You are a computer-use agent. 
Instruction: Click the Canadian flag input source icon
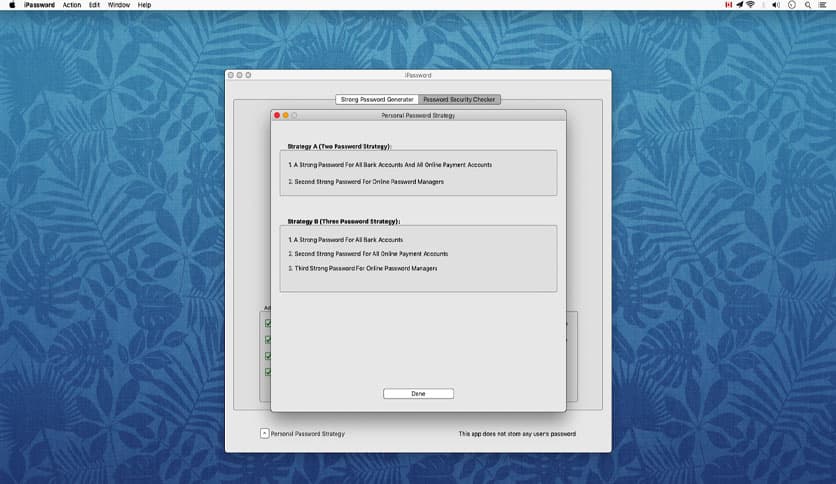pos(728,5)
